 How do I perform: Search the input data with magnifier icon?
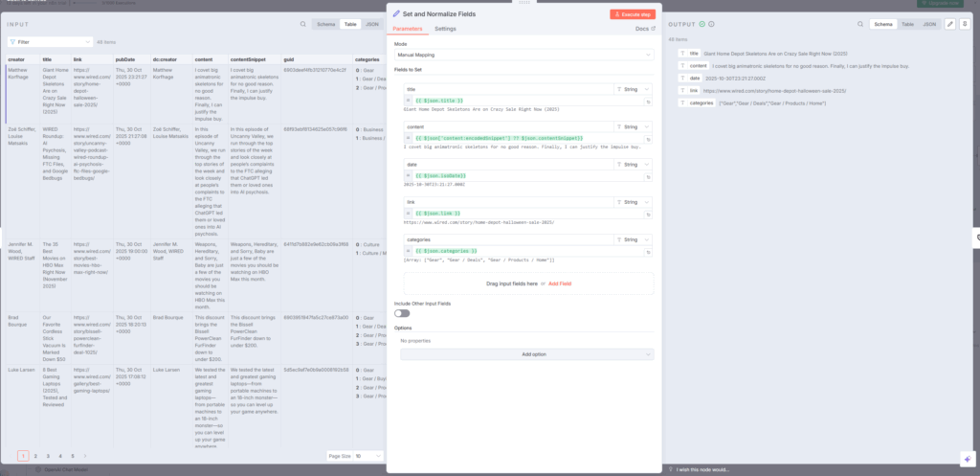coord(303,24)
